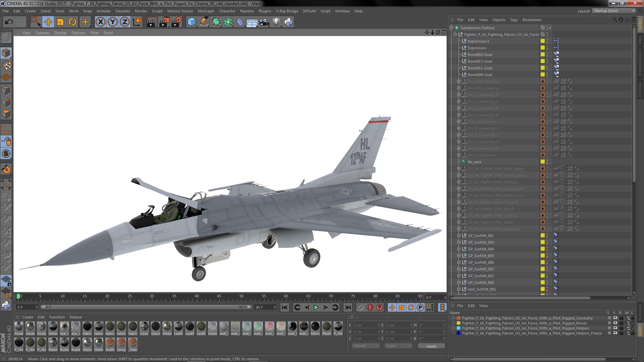Viewport: 644px width, 362px height.
Task: Activate the Scale tool
Action: click(x=60, y=22)
